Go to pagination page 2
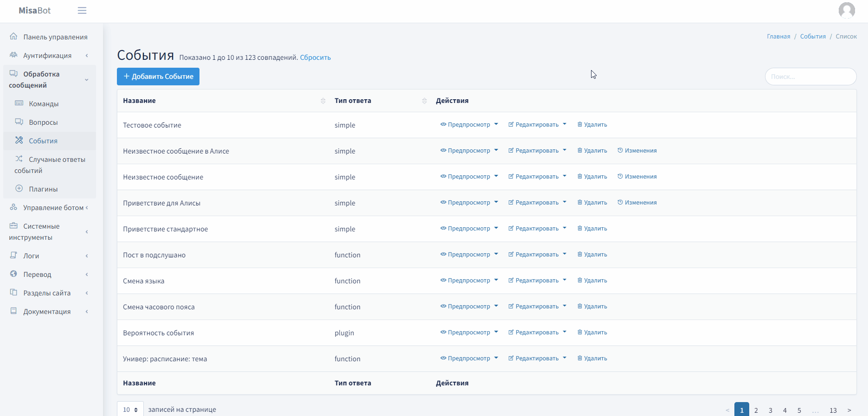 756,410
